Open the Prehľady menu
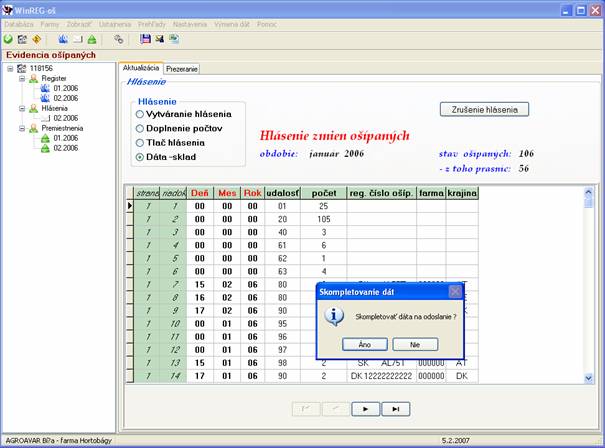605x448 pixels. 152,24
